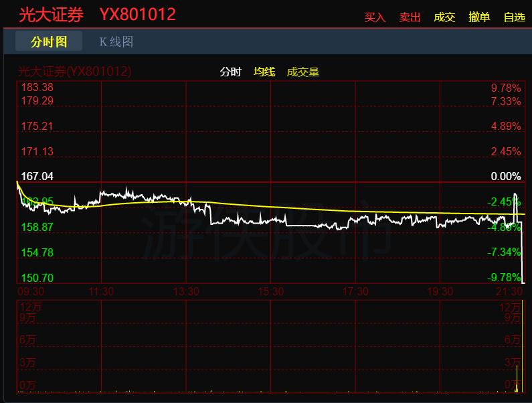The height and width of the screenshot is (403, 532).
Task: Click the 13:30 time axis label
Action: [186, 291]
